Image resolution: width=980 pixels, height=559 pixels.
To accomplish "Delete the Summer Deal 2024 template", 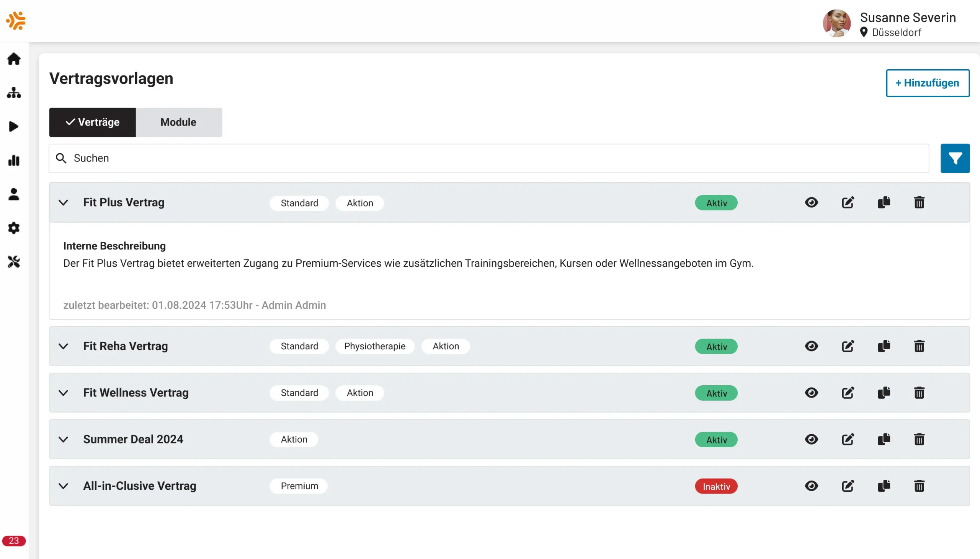I will [919, 439].
